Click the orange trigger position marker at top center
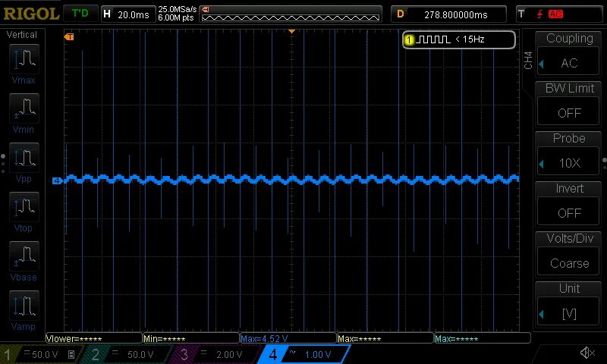 coord(292,31)
